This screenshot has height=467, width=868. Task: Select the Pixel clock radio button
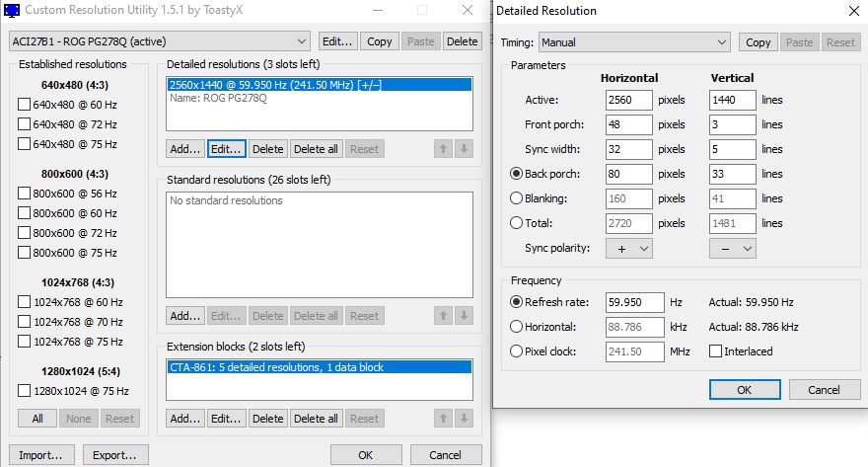coord(516,351)
